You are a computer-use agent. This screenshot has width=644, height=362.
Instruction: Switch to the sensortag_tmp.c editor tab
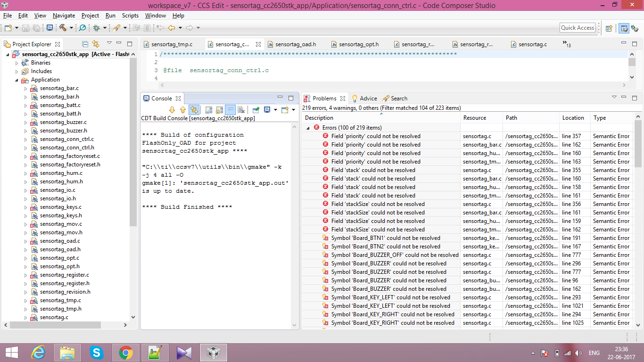[172, 44]
